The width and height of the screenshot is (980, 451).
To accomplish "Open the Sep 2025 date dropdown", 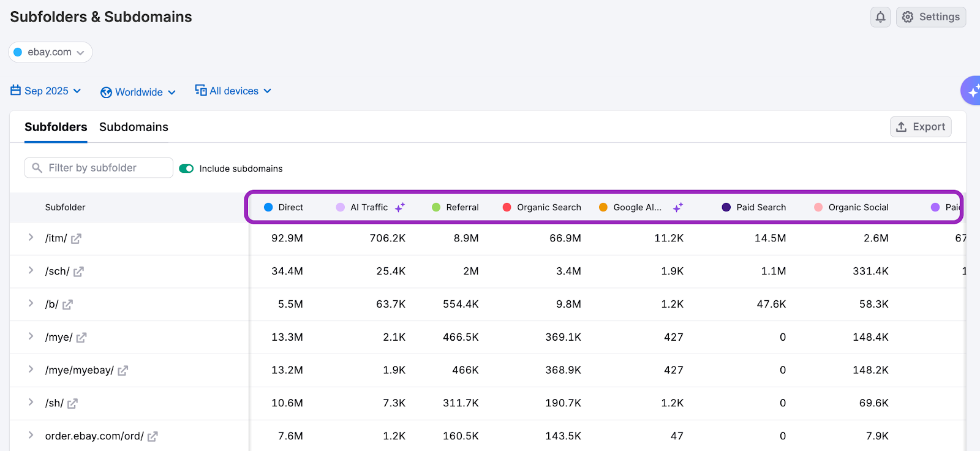I will coord(46,91).
